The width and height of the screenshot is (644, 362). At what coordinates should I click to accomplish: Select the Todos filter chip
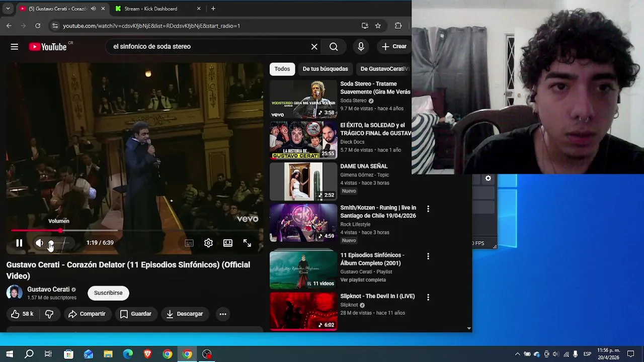pyautogui.click(x=282, y=69)
